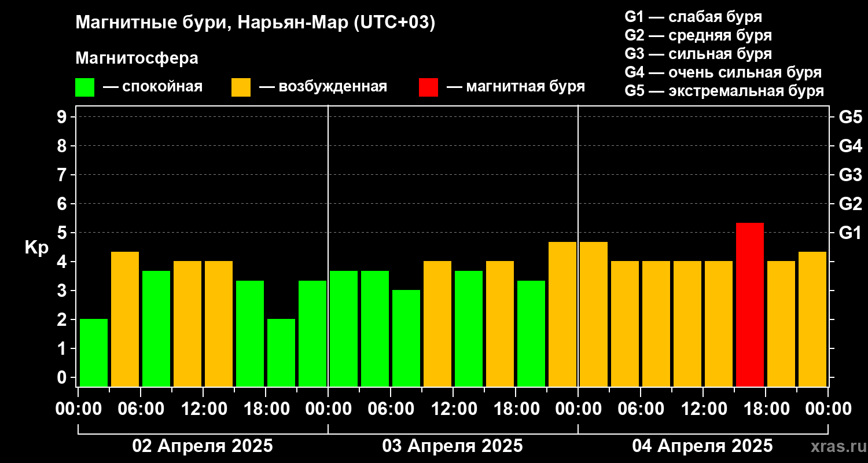Screen dimensions: 868x463
Task: Select the '— спокойная' legend label
Action: (153, 87)
